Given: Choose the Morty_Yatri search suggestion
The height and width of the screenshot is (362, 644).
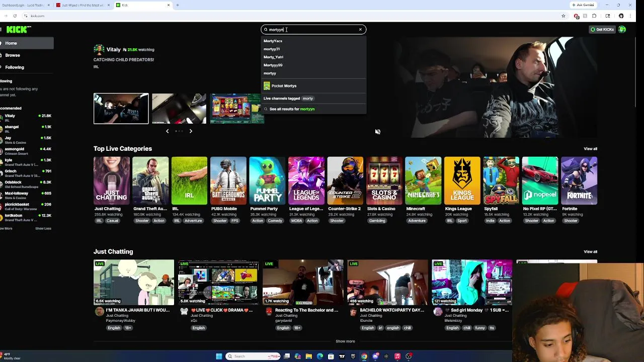Looking at the screenshot, I should (x=313, y=57).
